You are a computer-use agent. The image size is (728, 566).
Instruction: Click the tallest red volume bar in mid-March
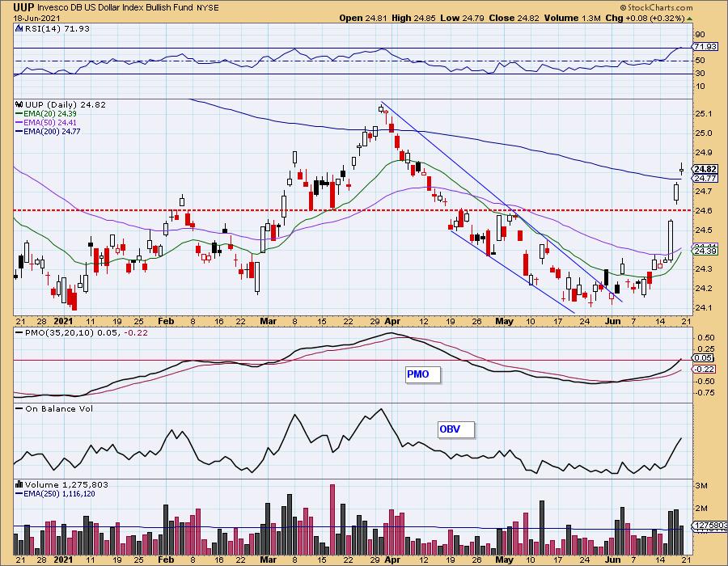(332, 518)
